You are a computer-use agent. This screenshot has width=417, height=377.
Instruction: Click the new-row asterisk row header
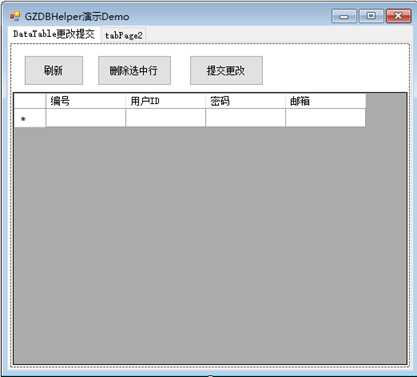(x=30, y=118)
